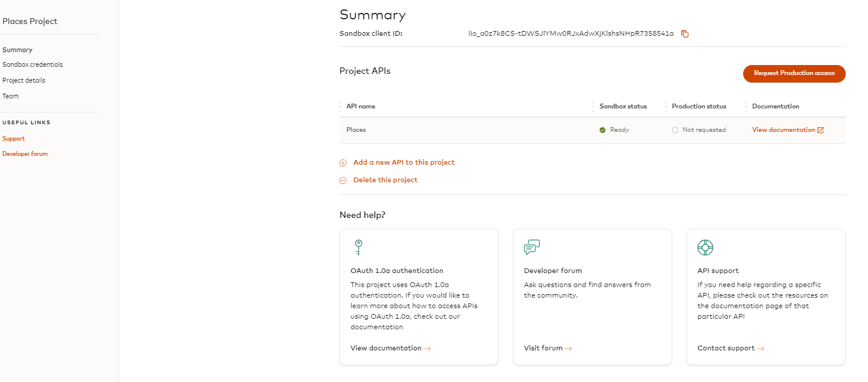Click the Developer forum chat bubbles icon
The height and width of the screenshot is (382, 868).
[532, 247]
